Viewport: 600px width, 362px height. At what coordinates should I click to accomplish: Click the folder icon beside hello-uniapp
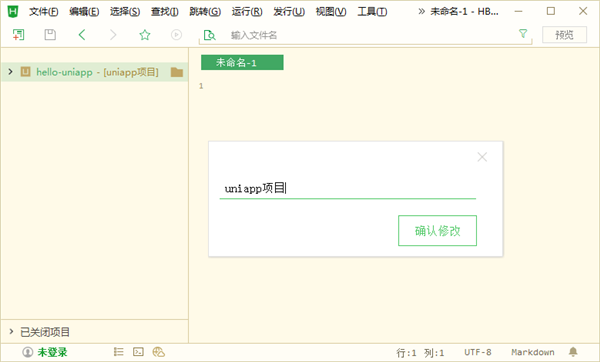pyautogui.click(x=177, y=72)
